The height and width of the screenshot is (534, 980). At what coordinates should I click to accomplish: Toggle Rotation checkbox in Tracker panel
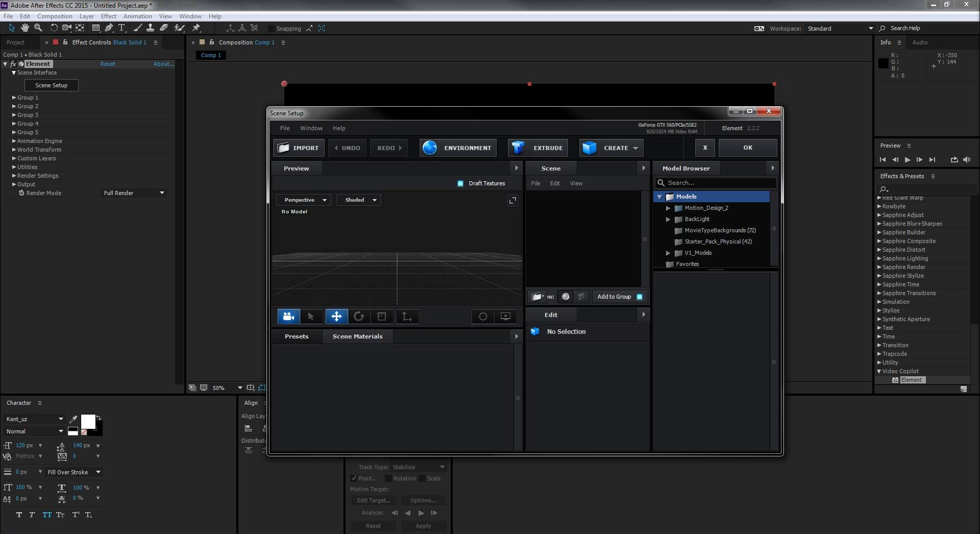[x=388, y=478]
